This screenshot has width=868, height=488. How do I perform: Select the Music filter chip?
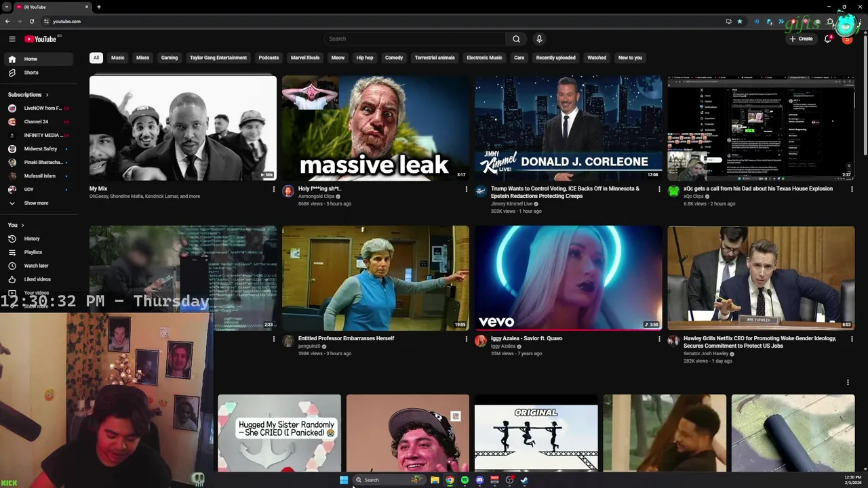click(x=118, y=58)
